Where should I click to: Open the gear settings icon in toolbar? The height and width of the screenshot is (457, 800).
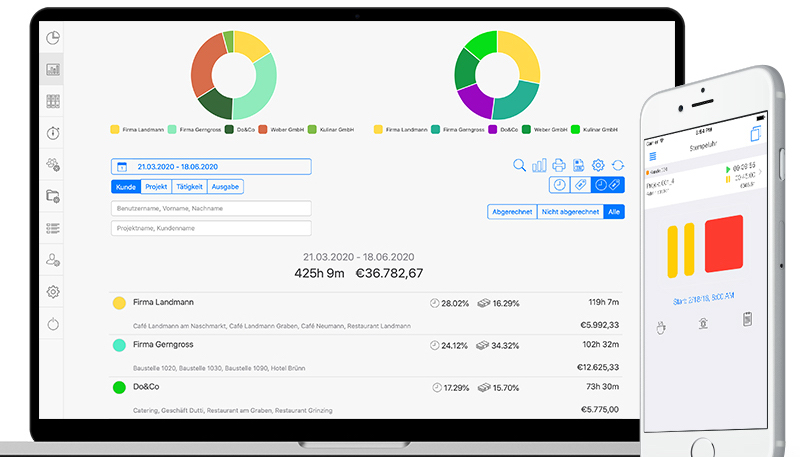598,165
